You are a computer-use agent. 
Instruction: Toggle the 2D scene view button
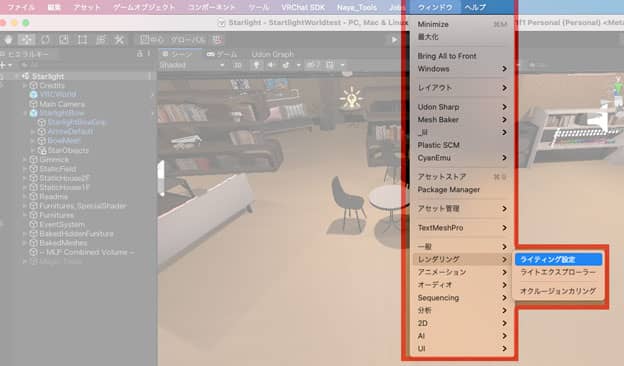237,65
